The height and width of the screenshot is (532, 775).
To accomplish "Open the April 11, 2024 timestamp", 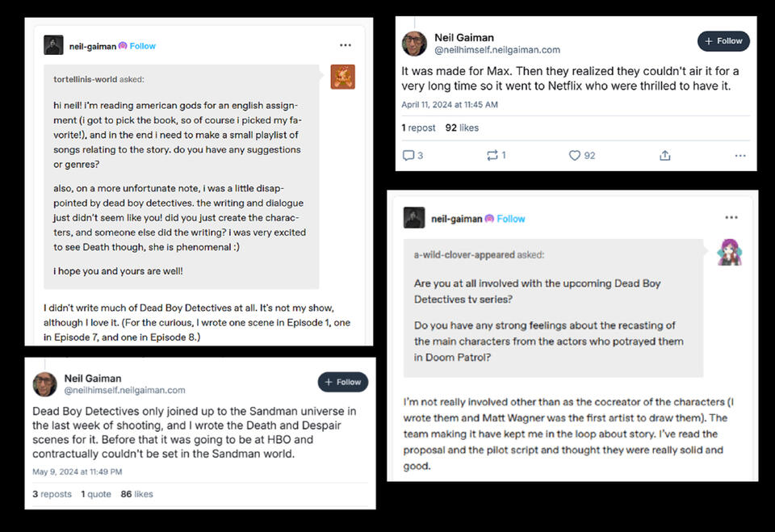I will (x=450, y=105).
